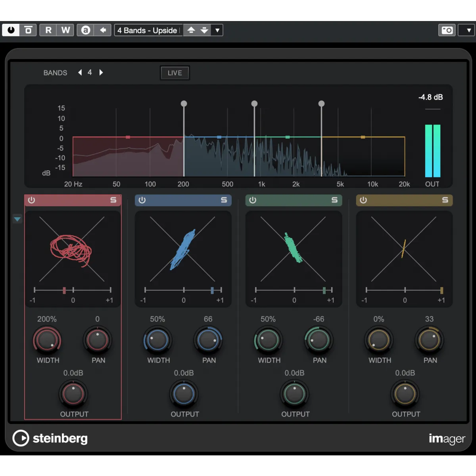The width and height of the screenshot is (476, 476).
Task: Click the Steinberg logo
Action: pos(50,438)
